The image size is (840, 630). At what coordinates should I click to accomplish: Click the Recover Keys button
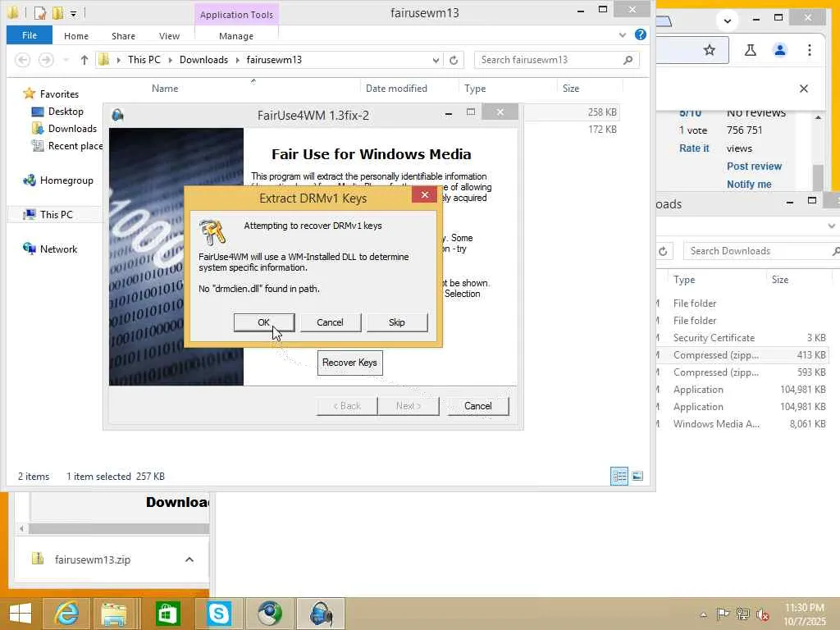(349, 363)
